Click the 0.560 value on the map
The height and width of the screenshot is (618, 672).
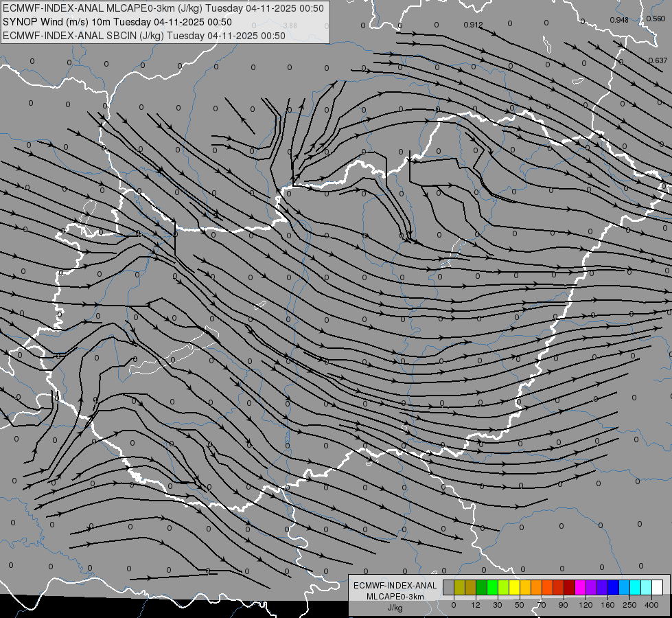point(656,19)
